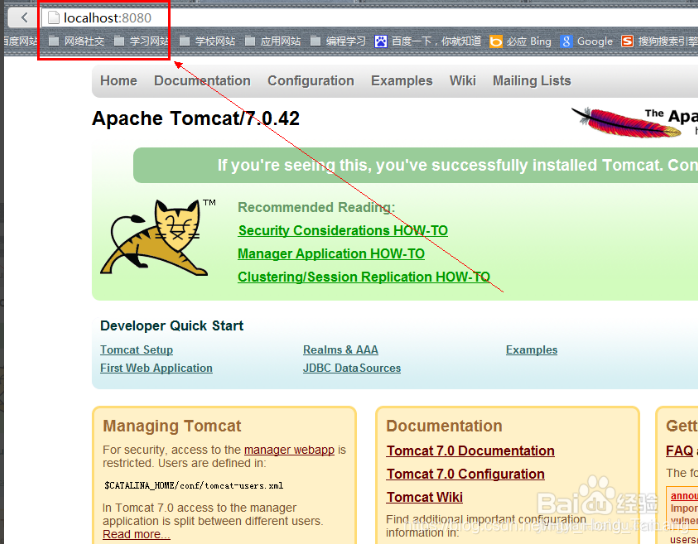Click the $CATALINA_HOME/conf/tomcat-users.xml path text

point(194,486)
